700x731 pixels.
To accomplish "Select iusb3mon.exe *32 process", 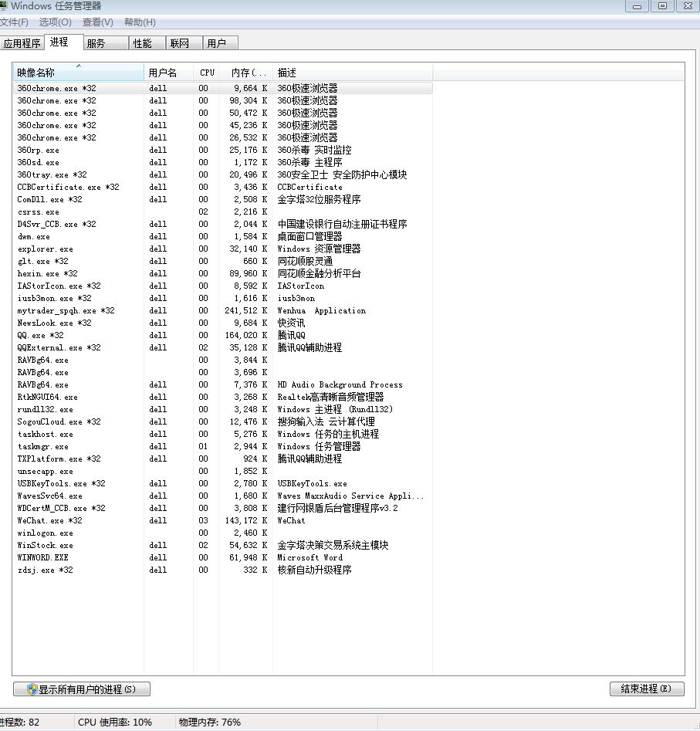I will (x=223, y=299).
